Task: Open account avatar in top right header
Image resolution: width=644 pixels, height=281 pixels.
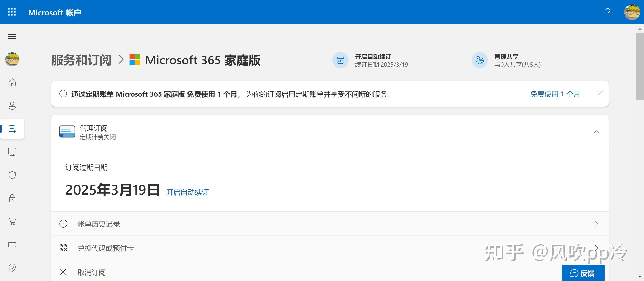Action: point(632,12)
